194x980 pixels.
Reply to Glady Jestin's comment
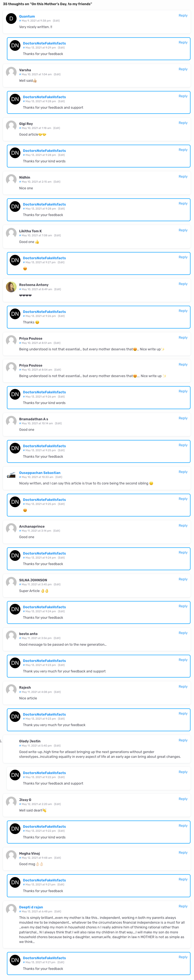tap(183, 740)
